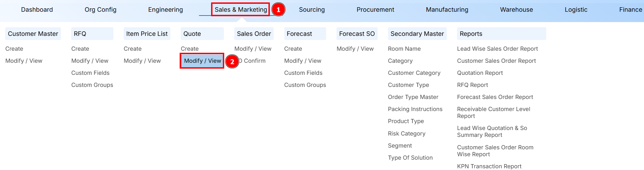The height and width of the screenshot is (170, 644).
Task: Click Modify / View under Quote
Action: (x=202, y=61)
